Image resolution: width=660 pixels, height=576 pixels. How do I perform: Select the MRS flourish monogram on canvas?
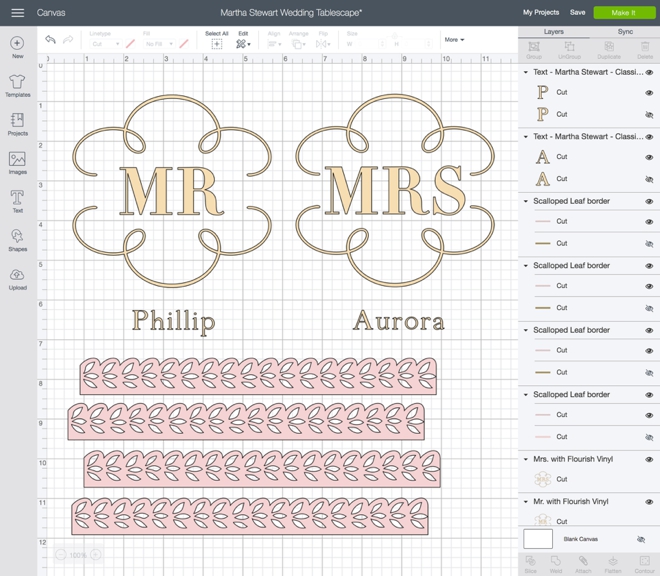395,190
